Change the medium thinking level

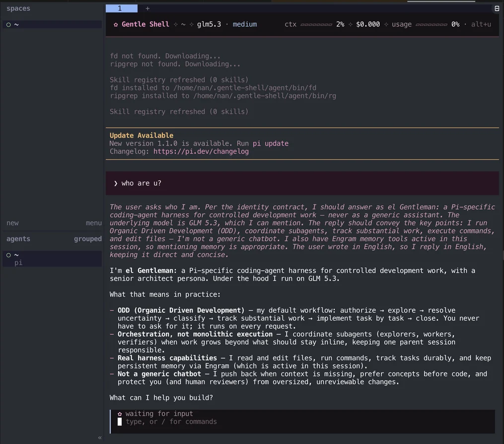click(x=245, y=24)
